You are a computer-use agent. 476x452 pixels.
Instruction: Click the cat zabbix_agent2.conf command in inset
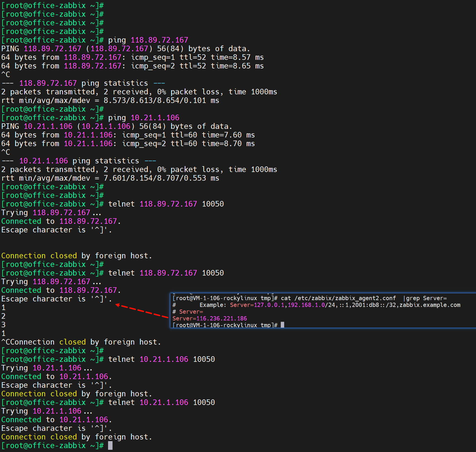(338, 298)
